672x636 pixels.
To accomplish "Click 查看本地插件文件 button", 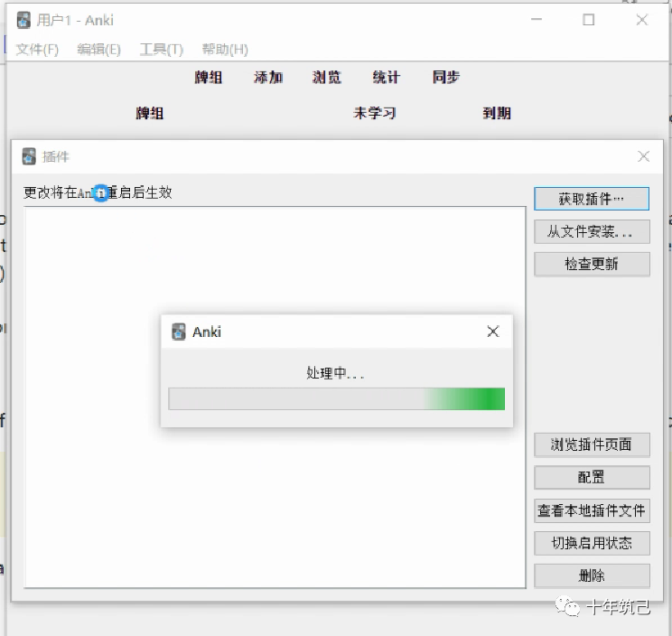I will 592,510.
